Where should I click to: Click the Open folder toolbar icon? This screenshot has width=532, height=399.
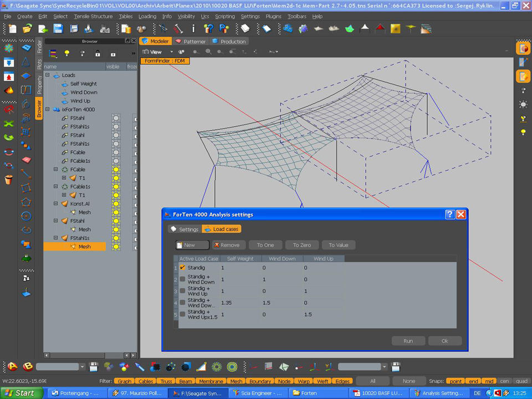pyautogui.click(x=27, y=29)
